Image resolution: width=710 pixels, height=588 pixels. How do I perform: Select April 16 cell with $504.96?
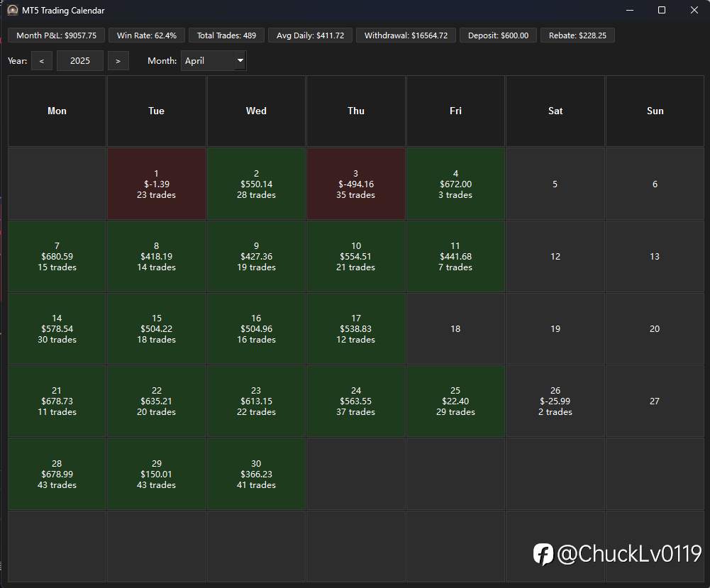256,328
